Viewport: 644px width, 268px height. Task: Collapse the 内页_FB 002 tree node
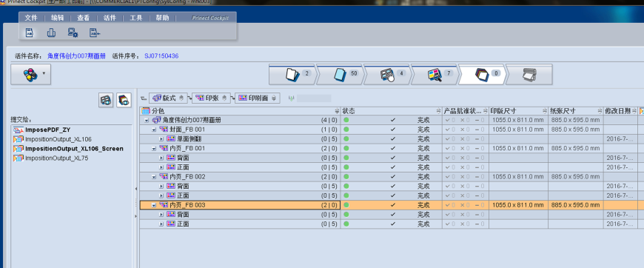tap(154, 177)
